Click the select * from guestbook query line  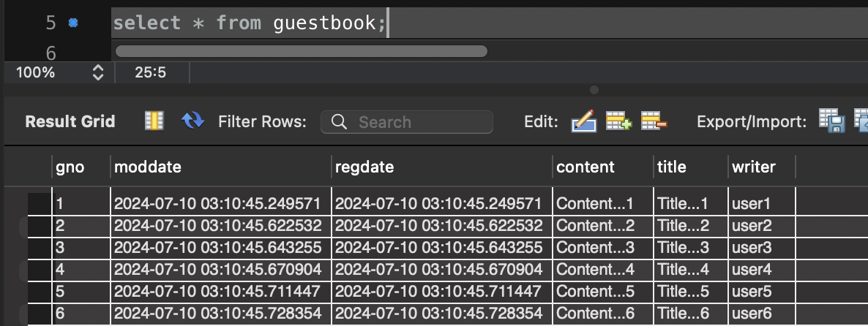coord(249,23)
